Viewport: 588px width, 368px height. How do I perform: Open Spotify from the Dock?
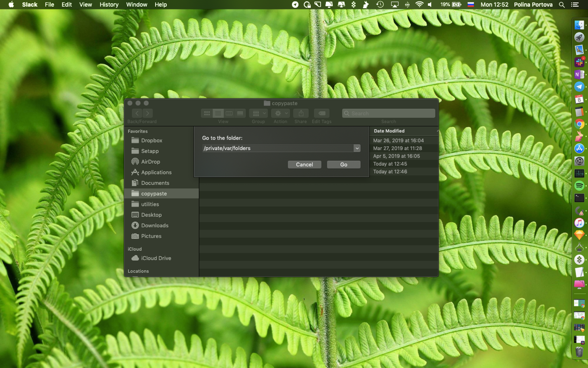tap(579, 185)
